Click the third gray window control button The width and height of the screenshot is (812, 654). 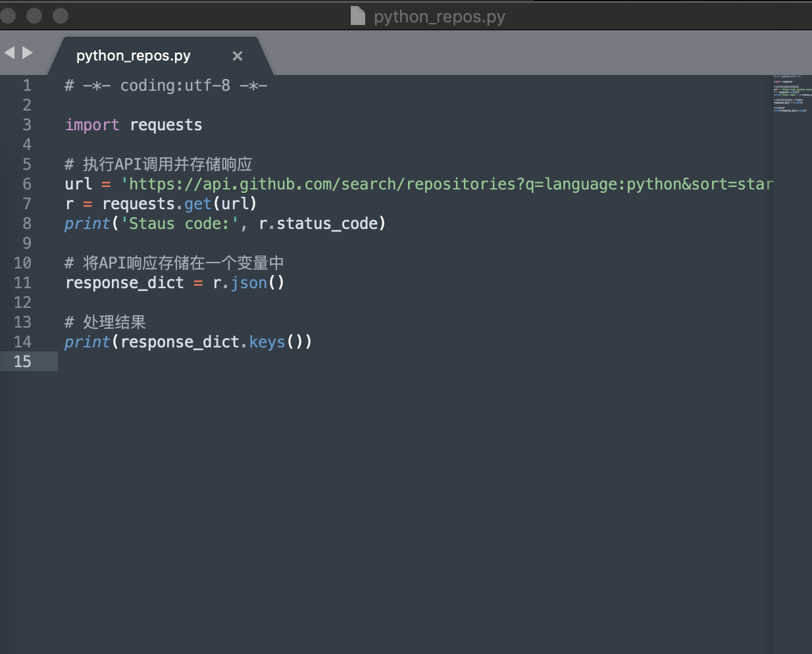click(x=61, y=15)
